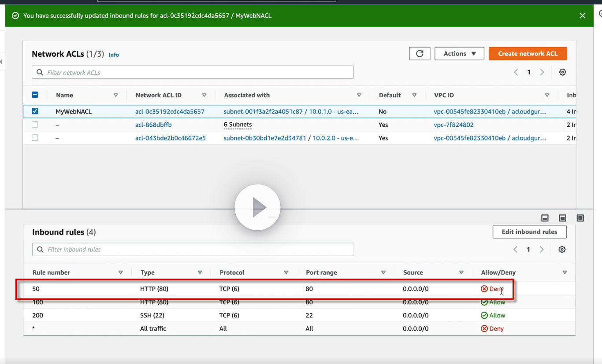Select the acl-868dbffb row checkbox

35,125
